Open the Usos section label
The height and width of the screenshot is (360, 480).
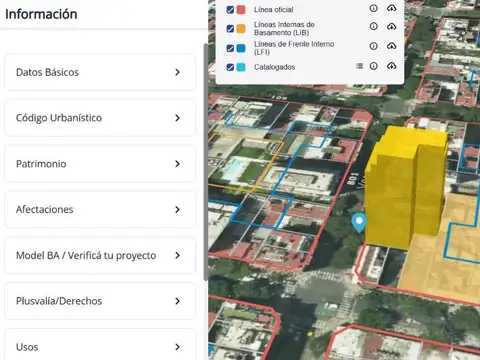pyautogui.click(x=27, y=347)
